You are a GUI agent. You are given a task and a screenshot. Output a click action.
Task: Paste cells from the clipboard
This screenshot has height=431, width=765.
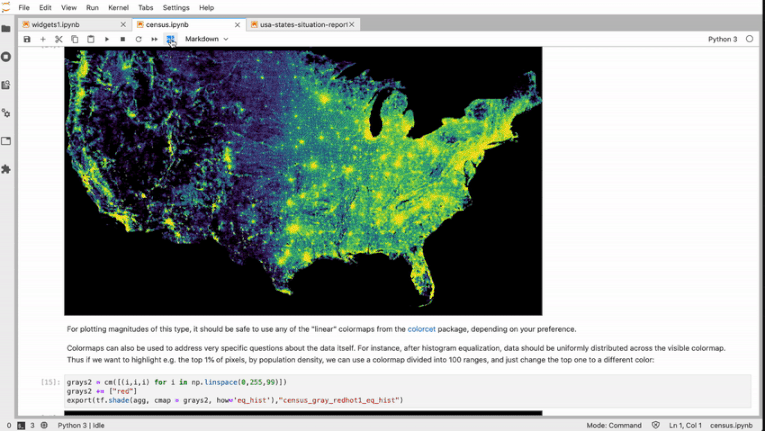coord(91,39)
